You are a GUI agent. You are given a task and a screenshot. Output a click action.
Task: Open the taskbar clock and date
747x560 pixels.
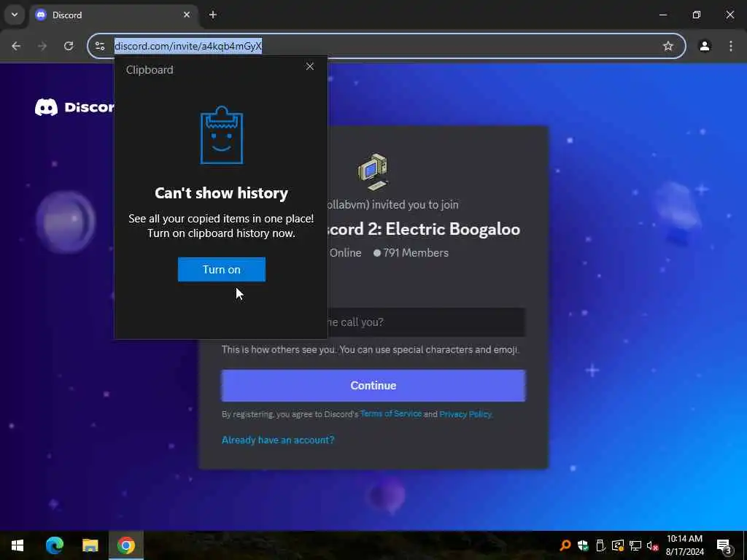click(684, 545)
